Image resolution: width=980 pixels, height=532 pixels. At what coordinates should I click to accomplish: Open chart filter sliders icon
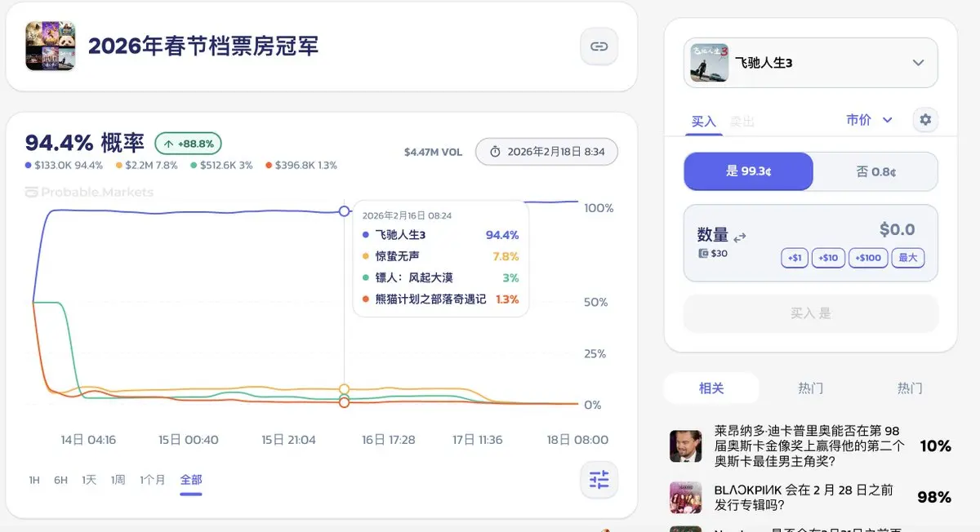[x=599, y=480]
